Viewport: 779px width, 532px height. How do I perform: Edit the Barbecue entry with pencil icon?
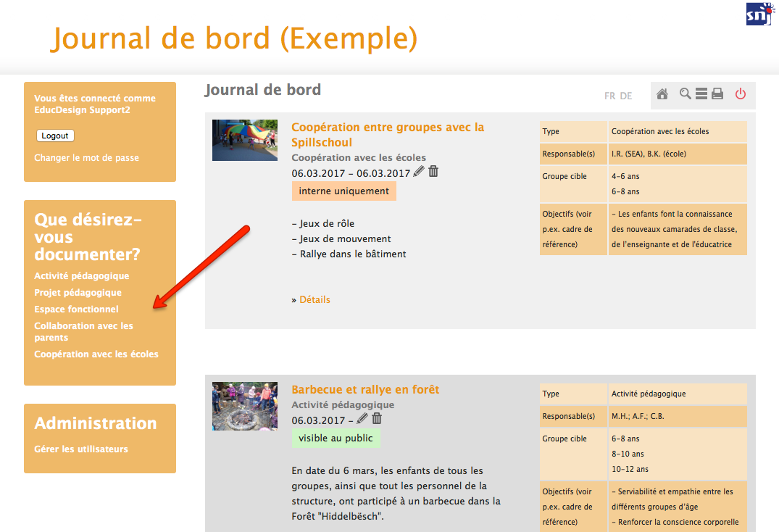362,419
